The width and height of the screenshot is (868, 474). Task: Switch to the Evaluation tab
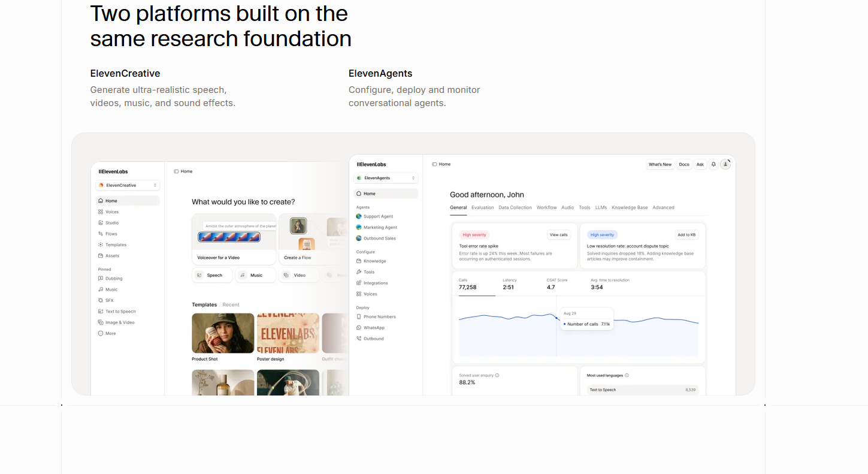pos(483,208)
